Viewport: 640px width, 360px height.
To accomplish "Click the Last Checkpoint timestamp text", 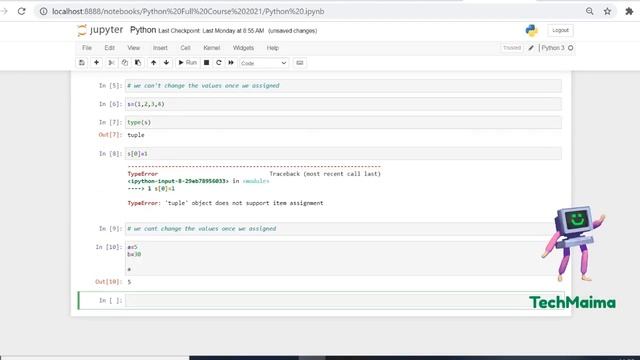I will (211, 31).
